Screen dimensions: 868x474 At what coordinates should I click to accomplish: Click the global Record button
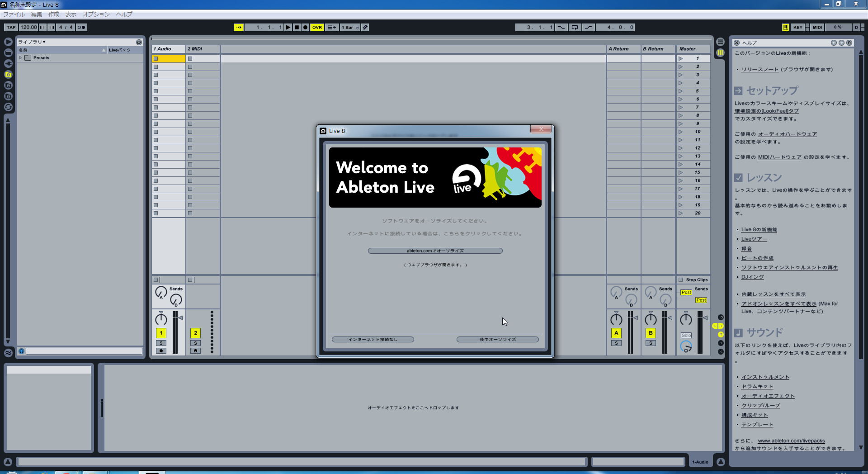[305, 27]
